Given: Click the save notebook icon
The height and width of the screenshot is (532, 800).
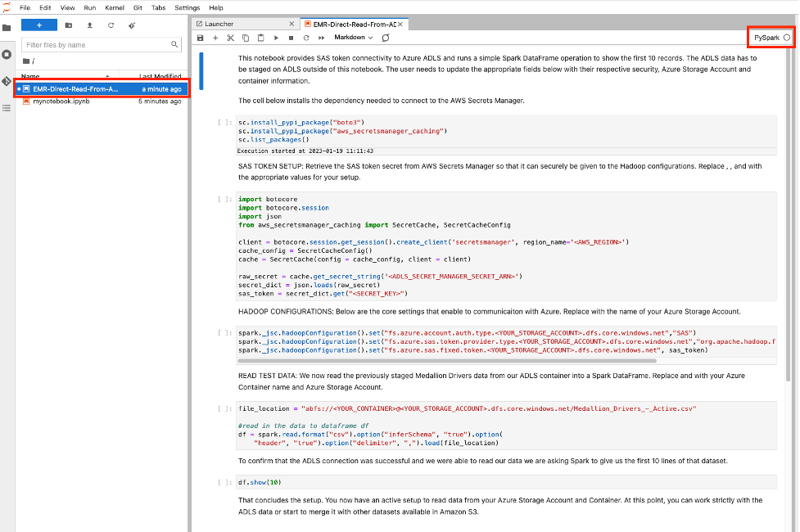Looking at the screenshot, I should tap(201, 38).
